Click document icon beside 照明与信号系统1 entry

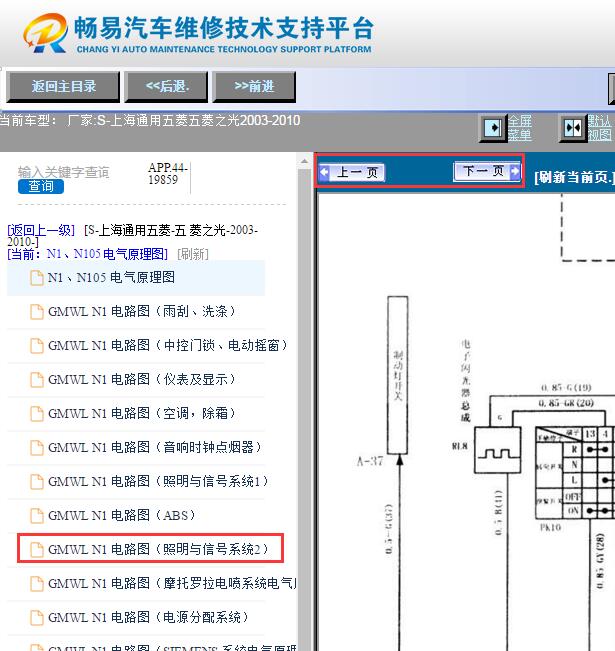click(37, 482)
